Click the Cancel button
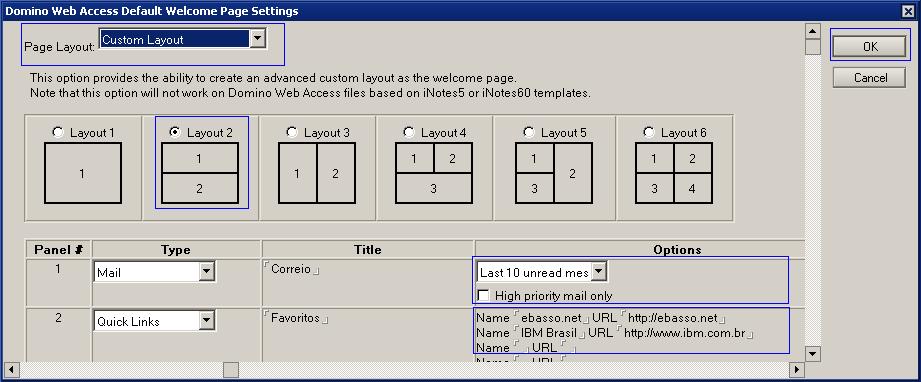Screen dimensions: 921x382 [869, 78]
